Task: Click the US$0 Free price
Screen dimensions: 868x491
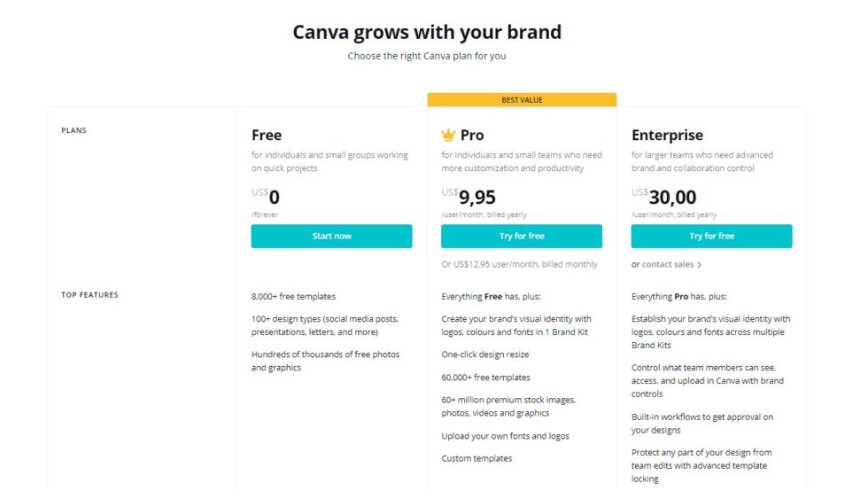Action: [265, 197]
